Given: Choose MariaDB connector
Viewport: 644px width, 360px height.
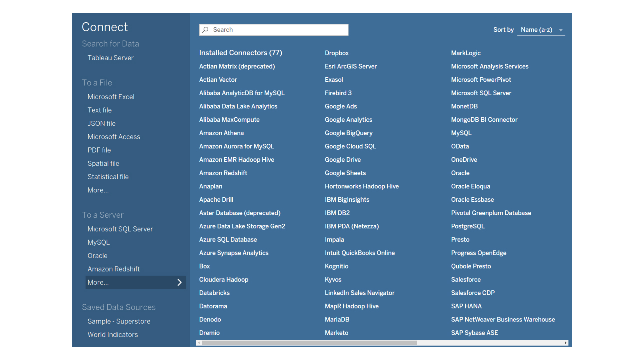Looking at the screenshot, I should click(337, 320).
